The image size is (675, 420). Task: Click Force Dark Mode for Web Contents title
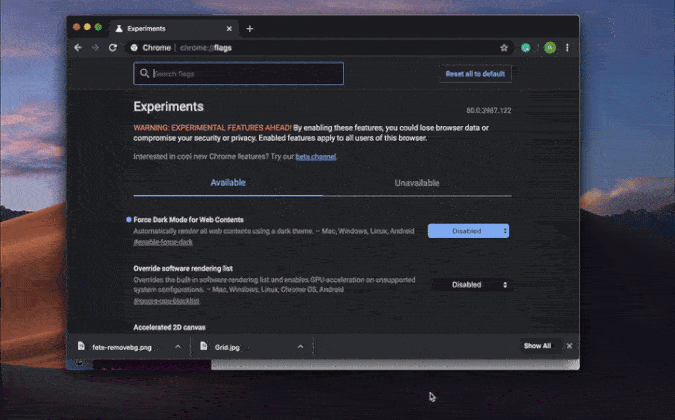tap(189, 220)
